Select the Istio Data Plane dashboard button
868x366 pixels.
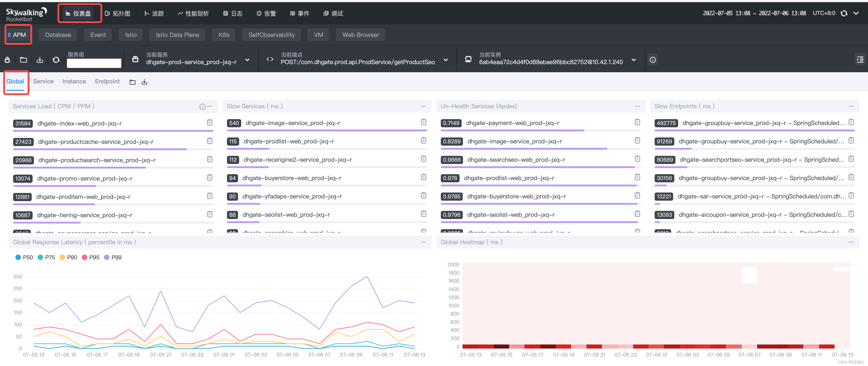tap(178, 35)
